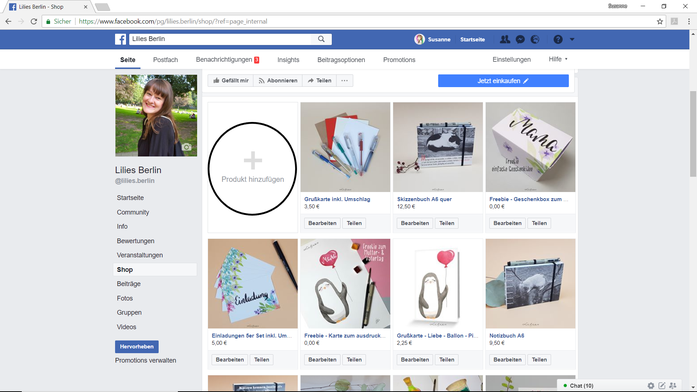Click the Gefällt mir button
This screenshot has width=697, height=392.
[x=231, y=80]
